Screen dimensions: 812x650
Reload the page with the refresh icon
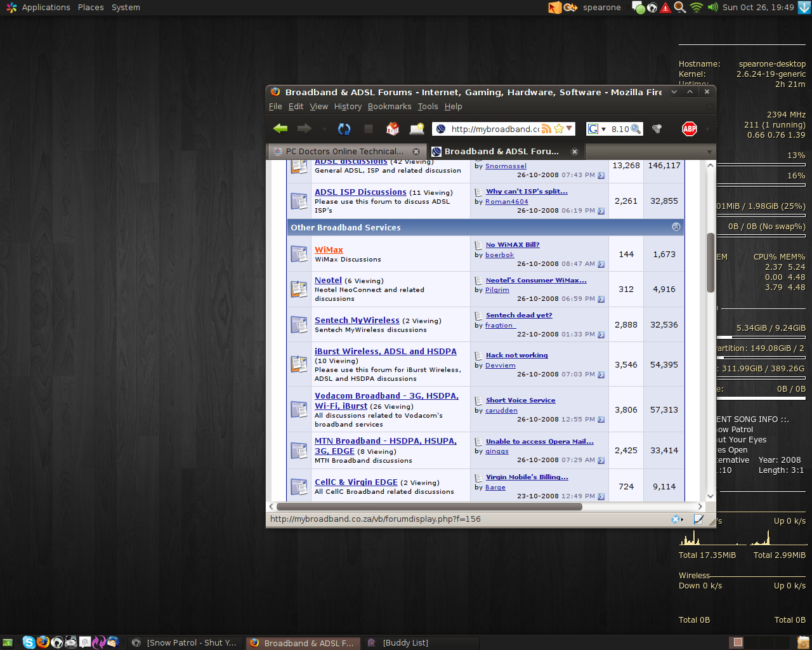coord(344,129)
